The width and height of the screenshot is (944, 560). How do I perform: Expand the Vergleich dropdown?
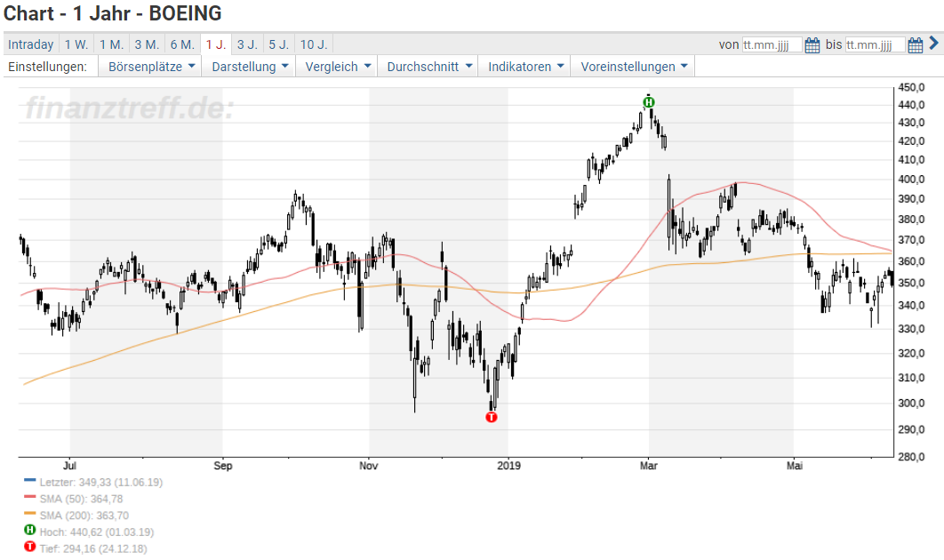coord(337,67)
